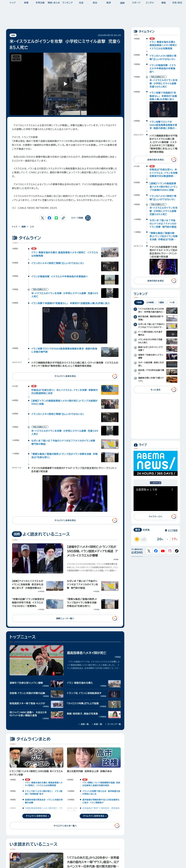
Task: Open official YouTube channel in the 公式SNS row
Action: tap(163, 551)
